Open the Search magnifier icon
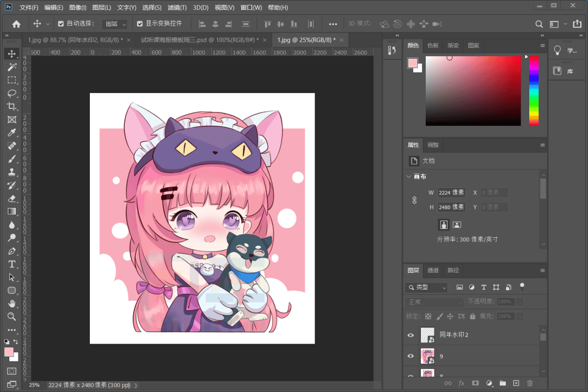588x392 pixels. 539,24
